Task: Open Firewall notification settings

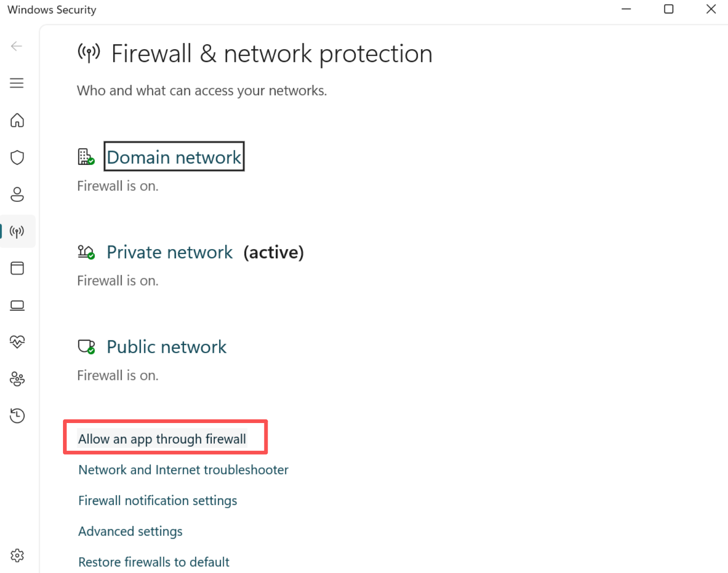Action: (157, 500)
